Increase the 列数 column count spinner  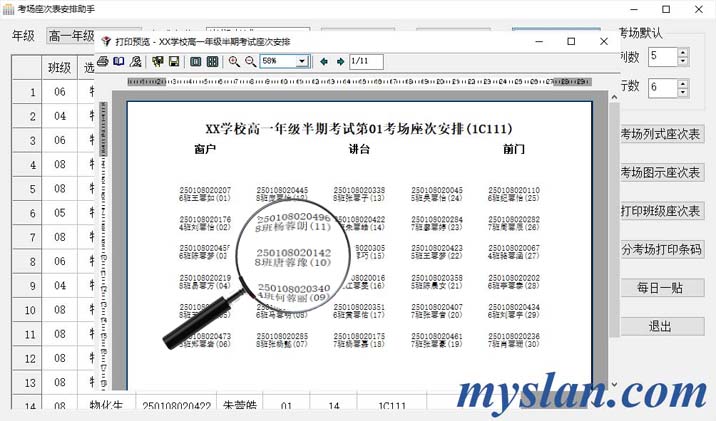[x=683, y=52]
